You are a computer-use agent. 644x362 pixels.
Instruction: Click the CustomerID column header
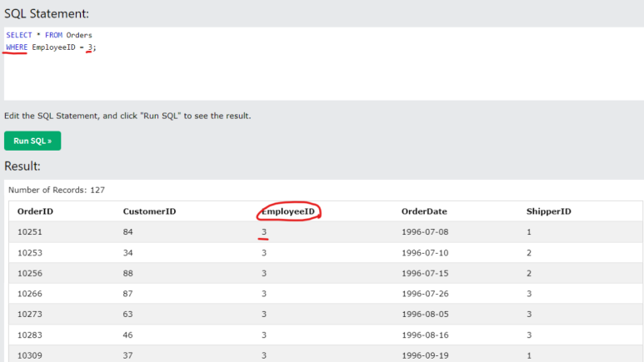149,211
